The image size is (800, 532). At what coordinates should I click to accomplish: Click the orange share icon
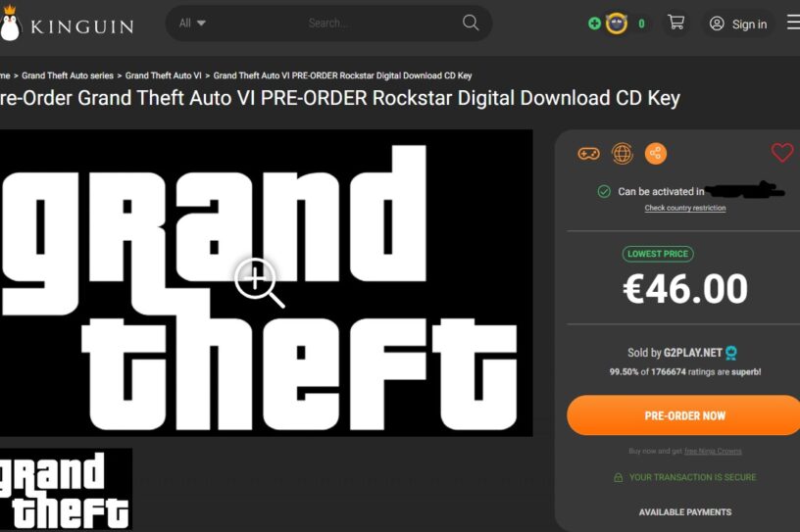coord(656,154)
